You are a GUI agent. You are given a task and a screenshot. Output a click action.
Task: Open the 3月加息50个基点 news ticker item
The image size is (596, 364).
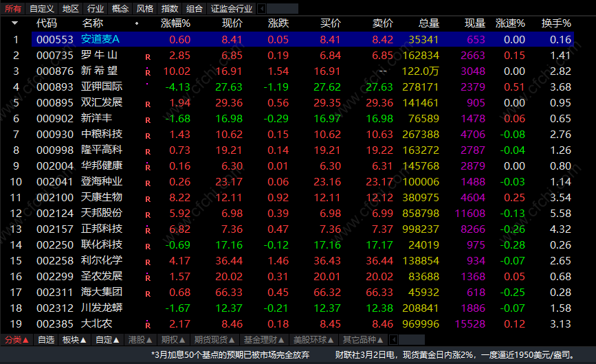point(230,355)
